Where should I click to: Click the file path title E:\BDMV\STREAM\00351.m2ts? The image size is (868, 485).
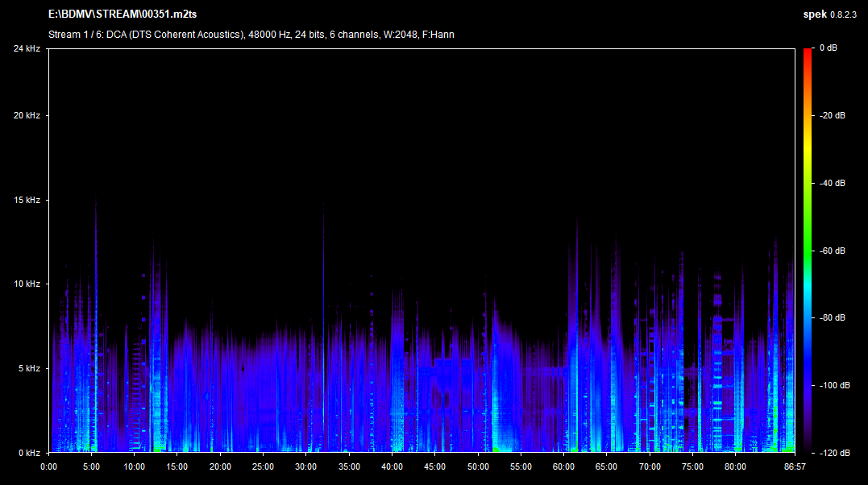tap(123, 15)
